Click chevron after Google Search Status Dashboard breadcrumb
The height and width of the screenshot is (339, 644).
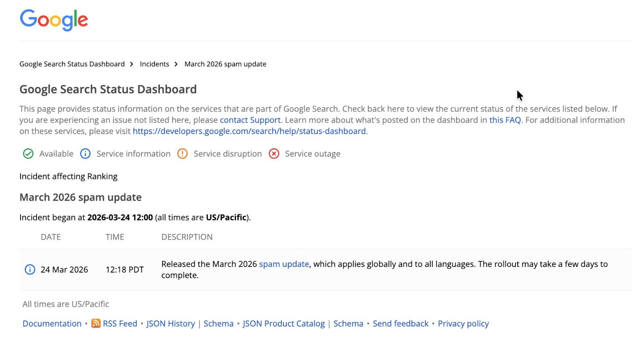coord(132,64)
